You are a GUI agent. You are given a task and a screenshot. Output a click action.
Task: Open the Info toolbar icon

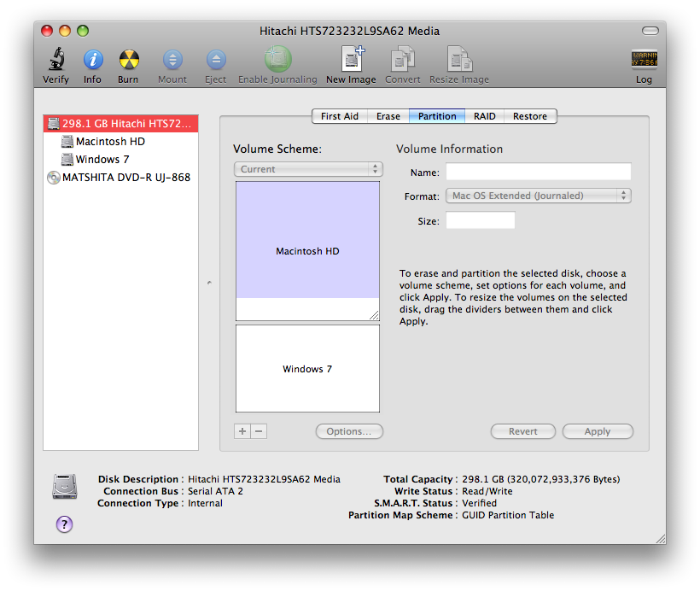pyautogui.click(x=93, y=60)
